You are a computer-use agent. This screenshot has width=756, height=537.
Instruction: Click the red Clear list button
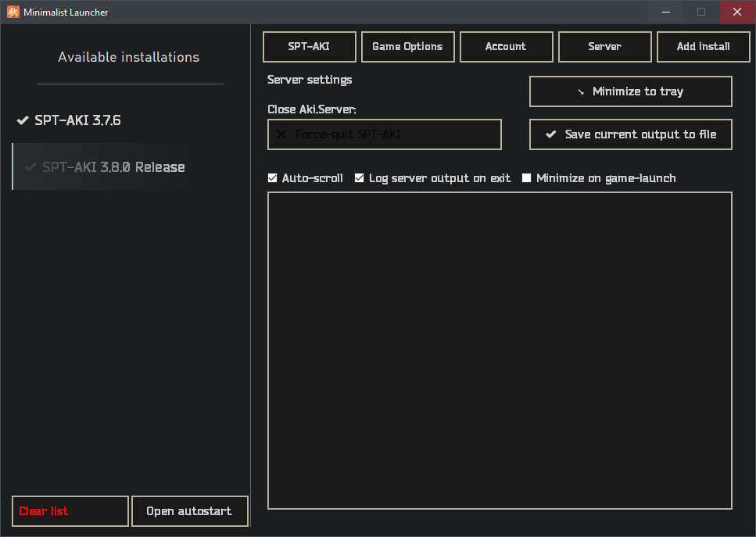point(70,511)
